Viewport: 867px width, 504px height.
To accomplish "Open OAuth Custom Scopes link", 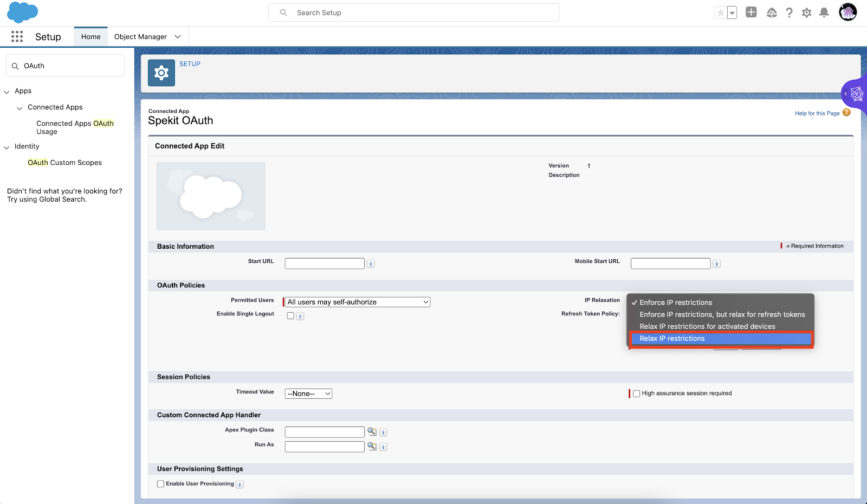I will pos(64,163).
